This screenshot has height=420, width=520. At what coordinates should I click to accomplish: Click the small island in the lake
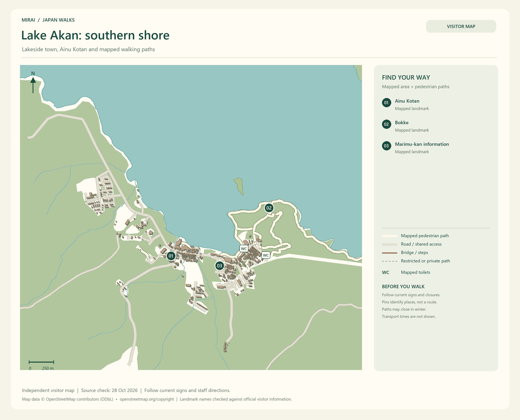point(239,186)
